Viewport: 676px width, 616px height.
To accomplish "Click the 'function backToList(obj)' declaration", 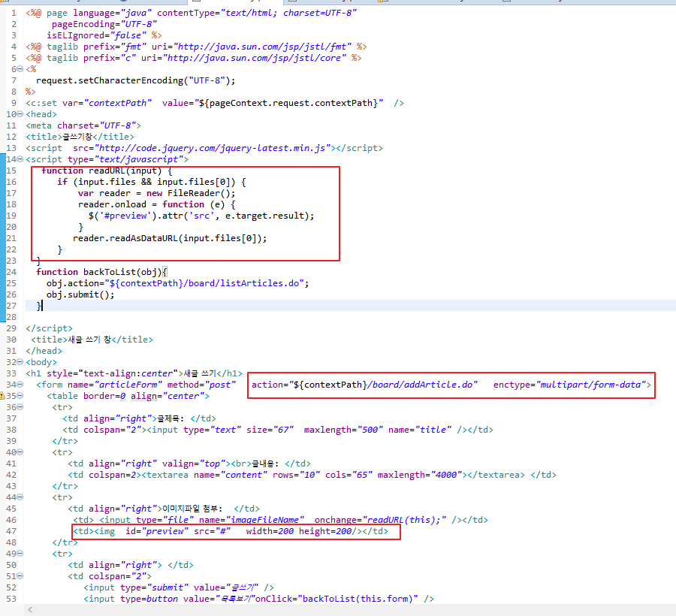I will coord(101,272).
